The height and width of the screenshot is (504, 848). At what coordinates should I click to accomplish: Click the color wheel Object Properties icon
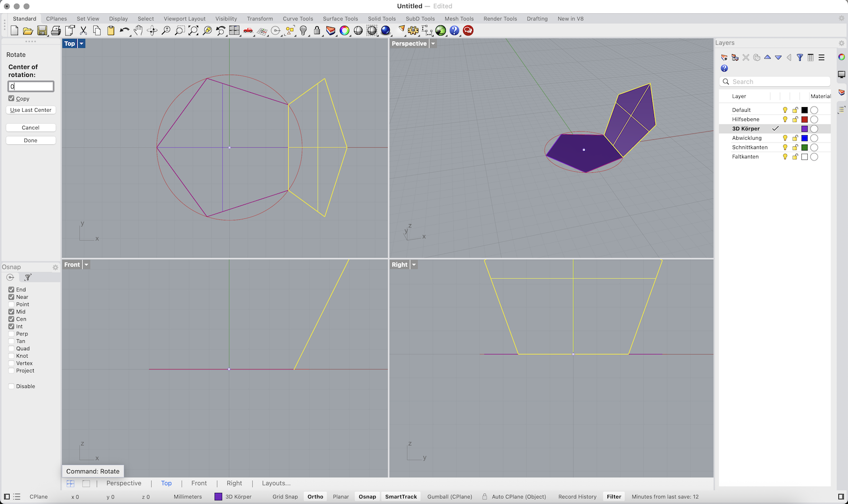pyautogui.click(x=344, y=31)
